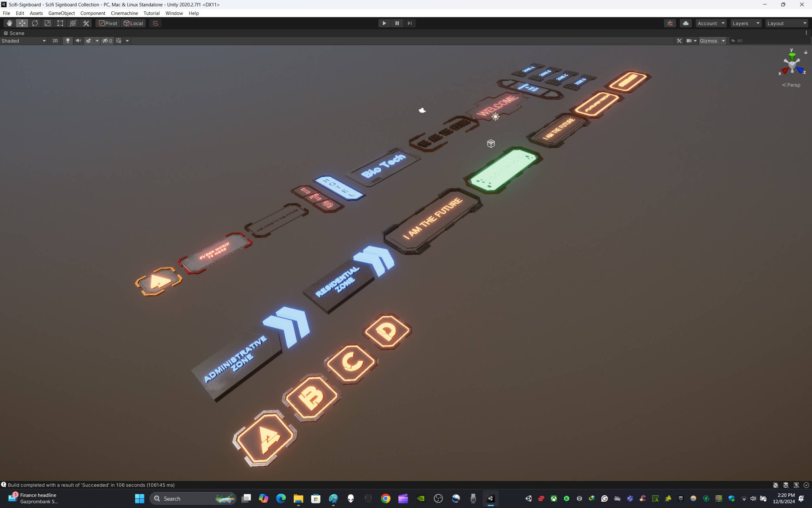
Task: Toggle Local/Global handle rotation
Action: [133, 23]
